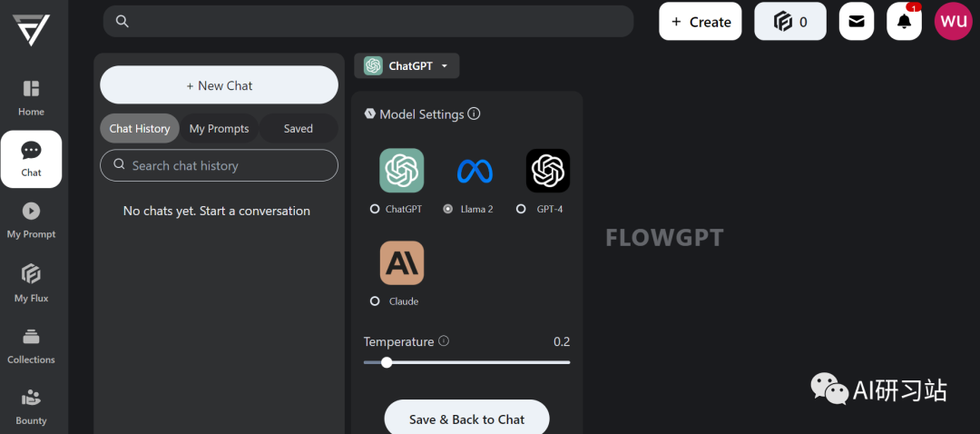Switch to Chat History tab
This screenshot has width=980, height=434.
(x=140, y=128)
